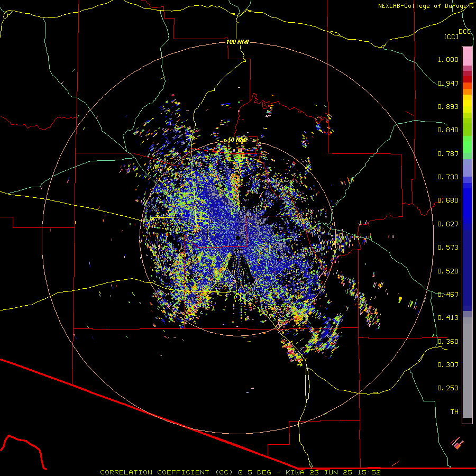Click the 1.000 scale value
This screenshot has width=476, height=476.
pos(448,59)
